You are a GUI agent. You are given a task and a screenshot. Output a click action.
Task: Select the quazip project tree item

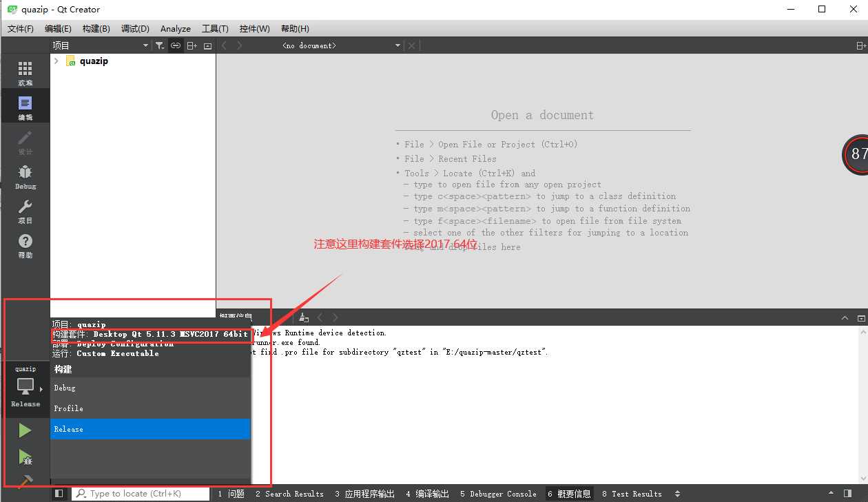94,61
